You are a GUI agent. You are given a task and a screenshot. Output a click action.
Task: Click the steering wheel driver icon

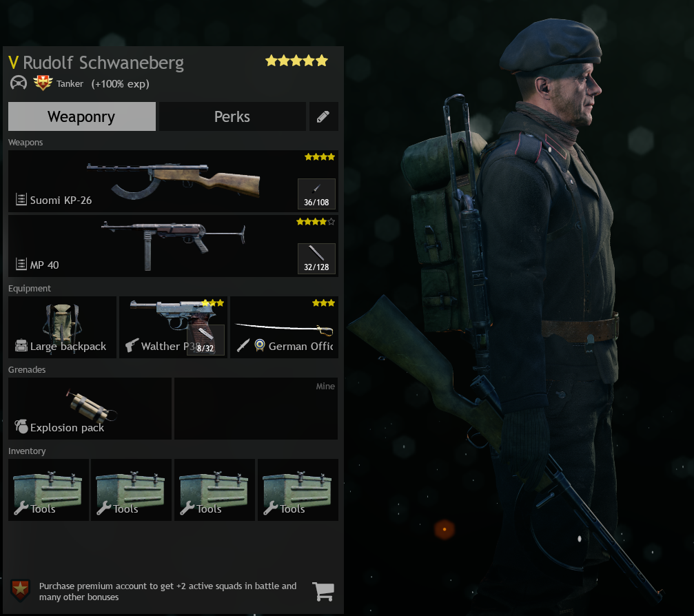19,83
